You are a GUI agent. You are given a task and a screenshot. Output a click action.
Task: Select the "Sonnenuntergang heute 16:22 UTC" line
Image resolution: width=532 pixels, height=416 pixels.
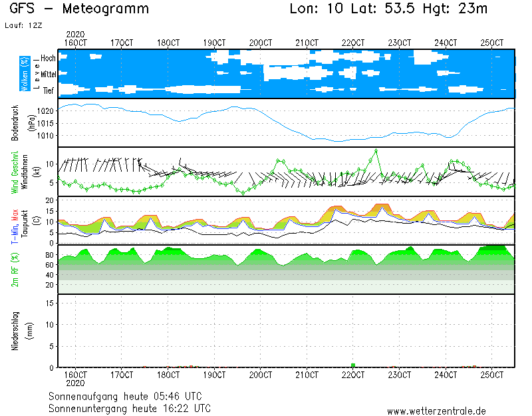(130, 408)
